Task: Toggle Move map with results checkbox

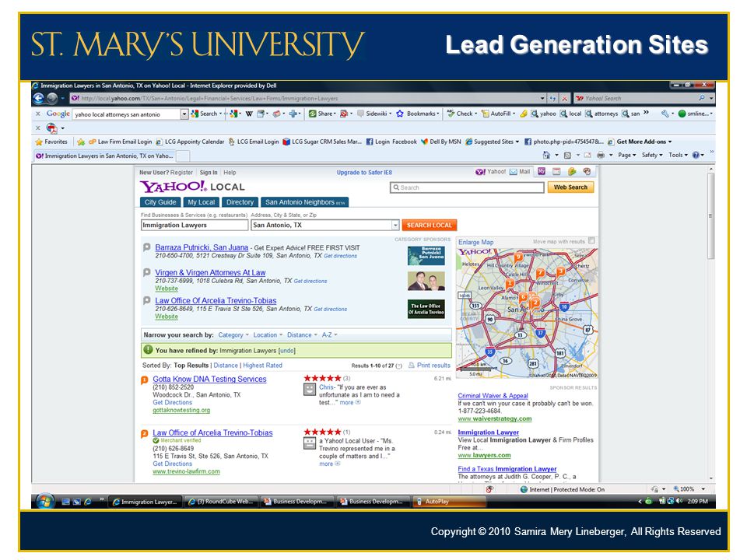Action: [591, 241]
